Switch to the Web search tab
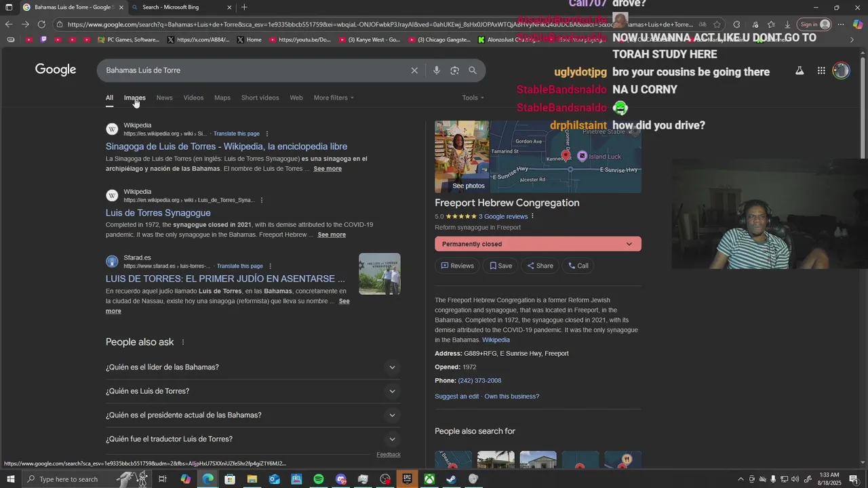Image resolution: width=868 pixels, height=488 pixels. pos(296,98)
